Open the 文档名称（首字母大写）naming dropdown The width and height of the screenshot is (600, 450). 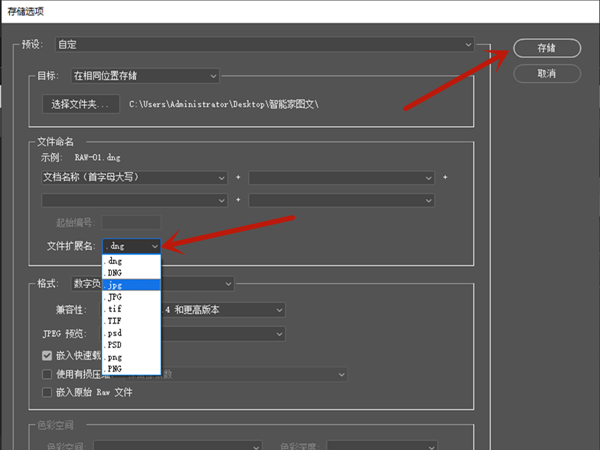pos(134,177)
